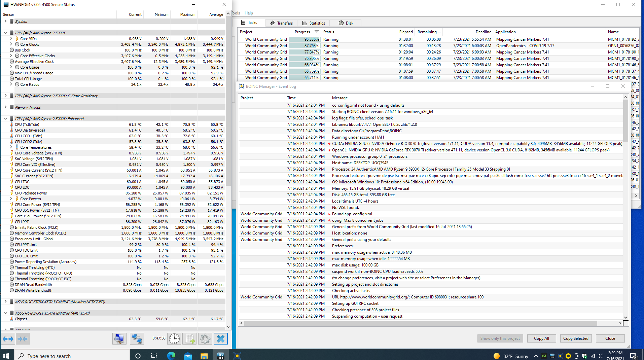This screenshot has width=644, height=360.
Task: Click taskbar clock 3:29 PM
Action: click(x=615, y=355)
